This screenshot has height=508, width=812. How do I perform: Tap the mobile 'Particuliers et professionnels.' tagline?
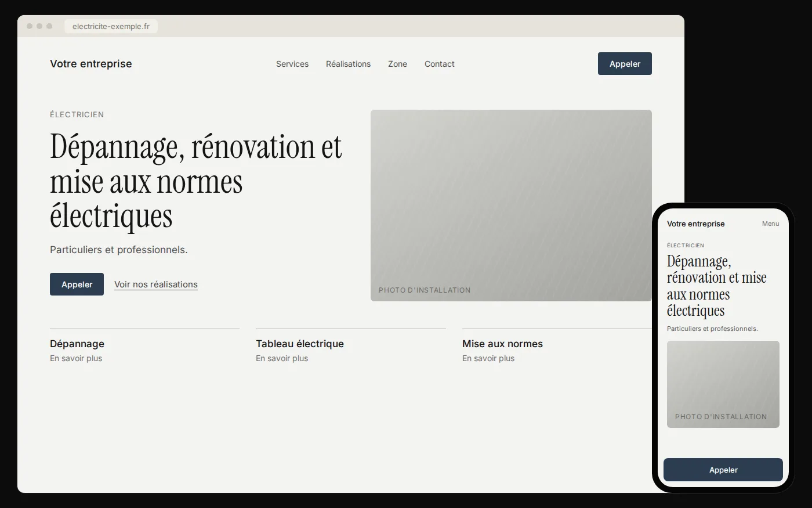[712, 329]
